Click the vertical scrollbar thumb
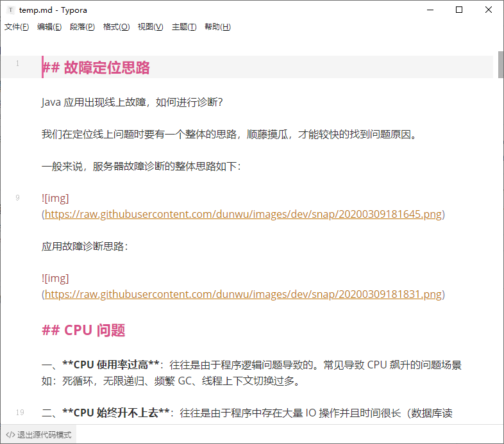 click(x=500, y=64)
